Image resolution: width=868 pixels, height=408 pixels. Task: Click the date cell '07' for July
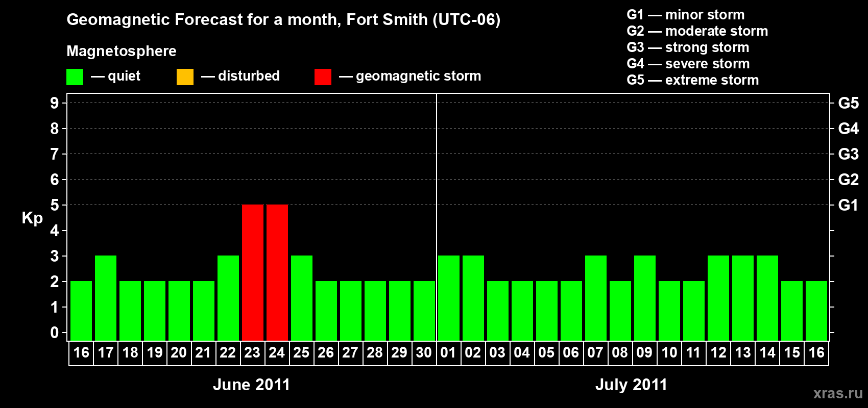pyautogui.click(x=595, y=353)
